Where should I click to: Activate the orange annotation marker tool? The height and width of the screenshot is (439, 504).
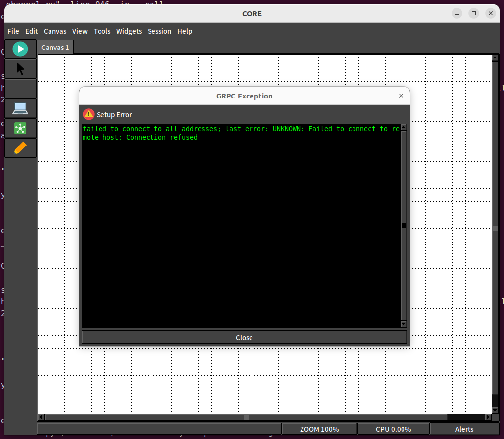[x=20, y=147]
